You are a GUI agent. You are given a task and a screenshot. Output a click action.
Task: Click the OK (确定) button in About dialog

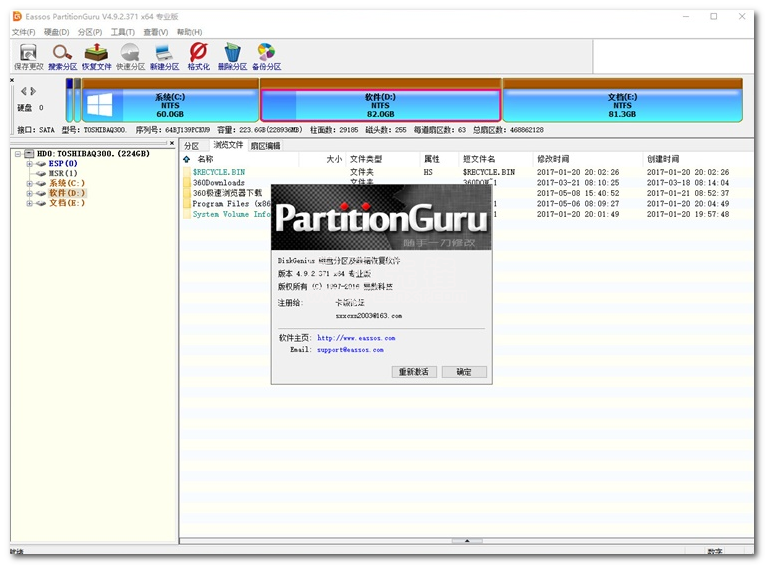coord(464,372)
